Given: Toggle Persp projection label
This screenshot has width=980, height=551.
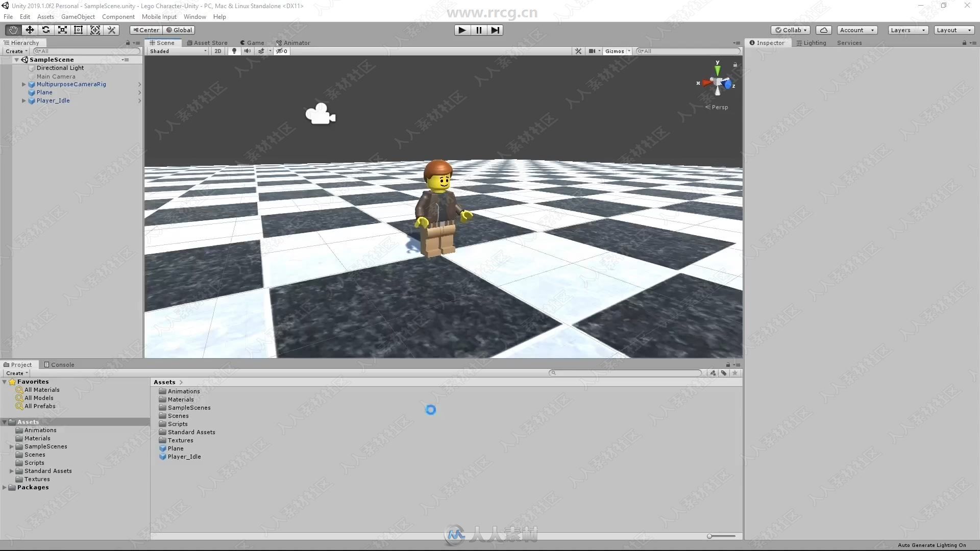Looking at the screenshot, I should click(x=717, y=107).
